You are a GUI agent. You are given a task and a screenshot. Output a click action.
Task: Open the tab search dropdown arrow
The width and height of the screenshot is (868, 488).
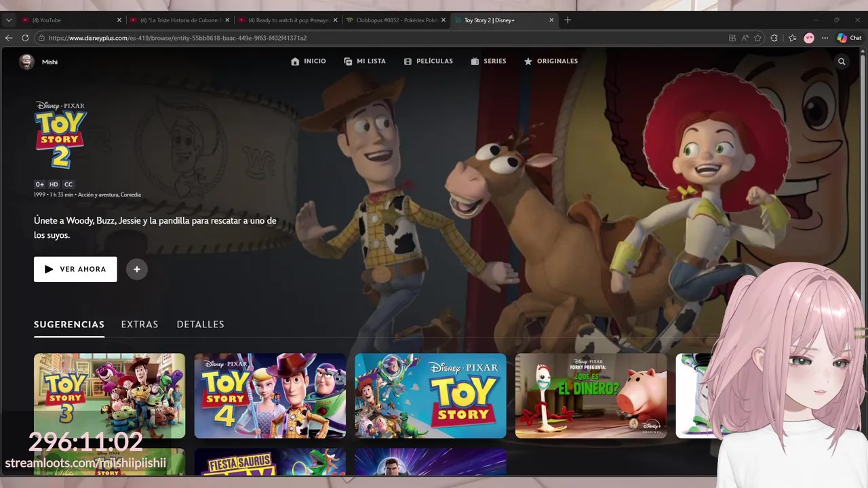coord(9,20)
